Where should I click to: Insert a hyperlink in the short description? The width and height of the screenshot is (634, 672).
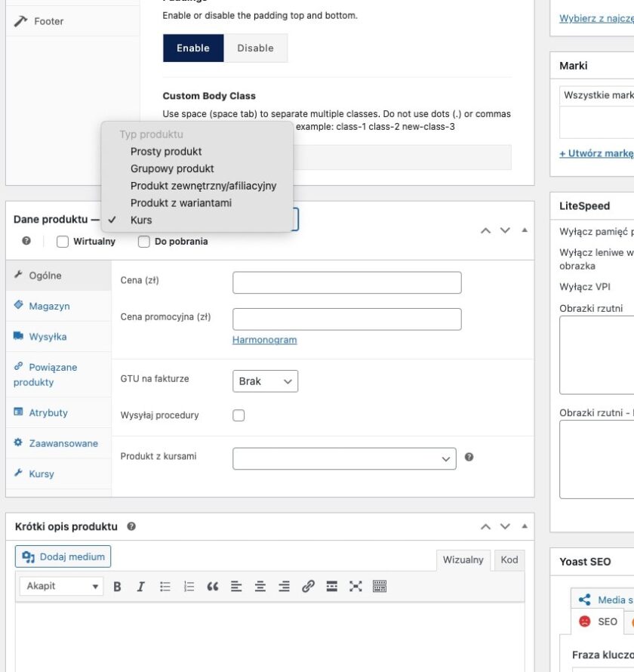[307, 586]
